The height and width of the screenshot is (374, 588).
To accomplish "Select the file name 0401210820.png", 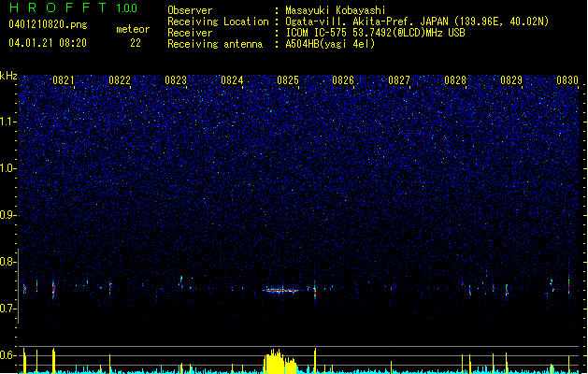I will point(48,24).
